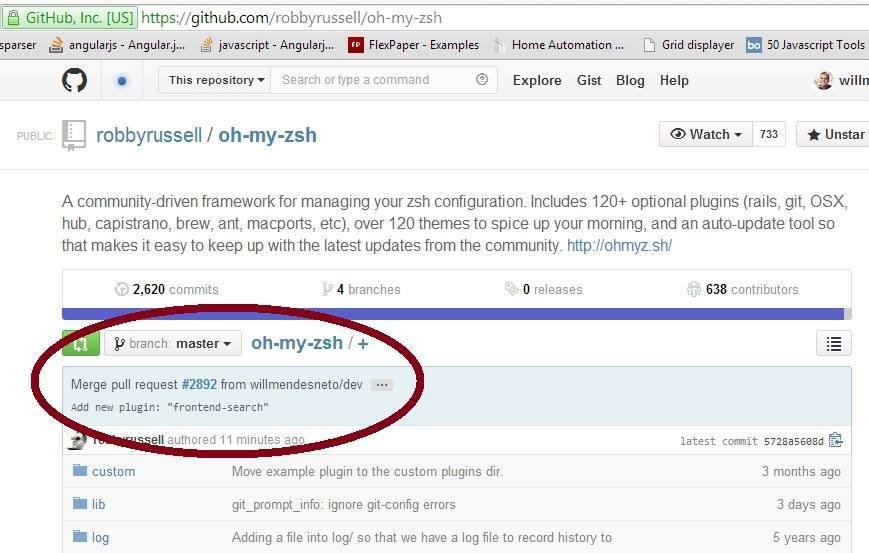Open the Explore menu link
Viewport: 869px width, 553px height.
(537, 80)
